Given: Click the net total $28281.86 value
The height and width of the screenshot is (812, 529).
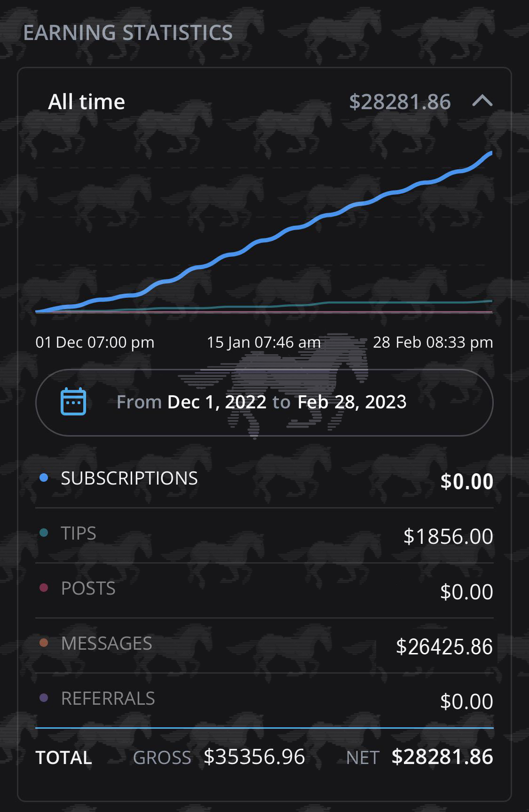Looking at the screenshot, I should [x=442, y=757].
